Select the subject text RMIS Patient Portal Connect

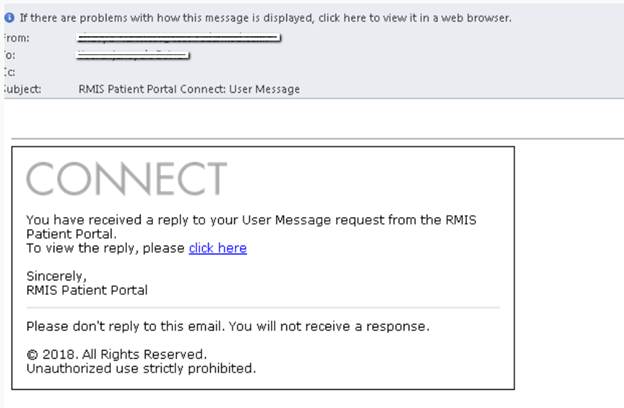(x=188, y=89)
